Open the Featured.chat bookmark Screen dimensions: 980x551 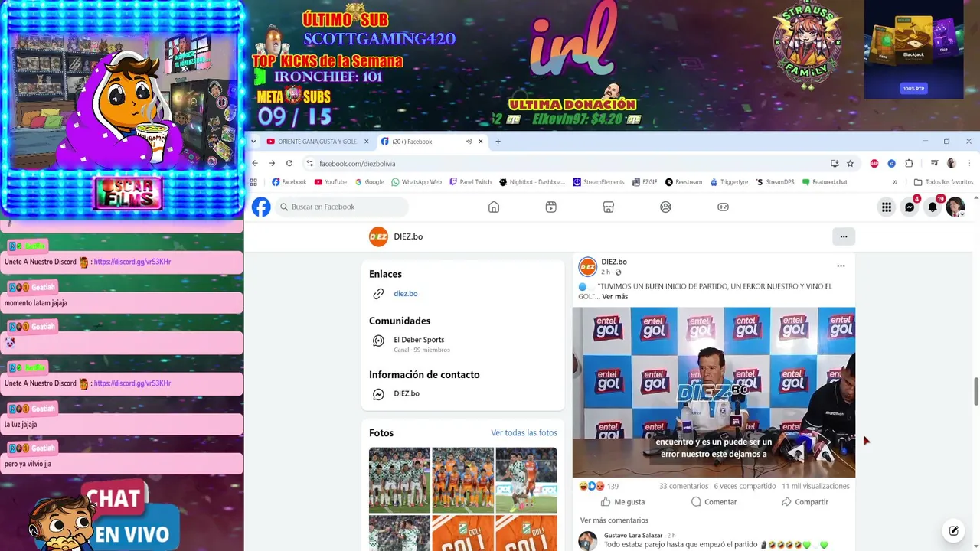pos(825,182)
